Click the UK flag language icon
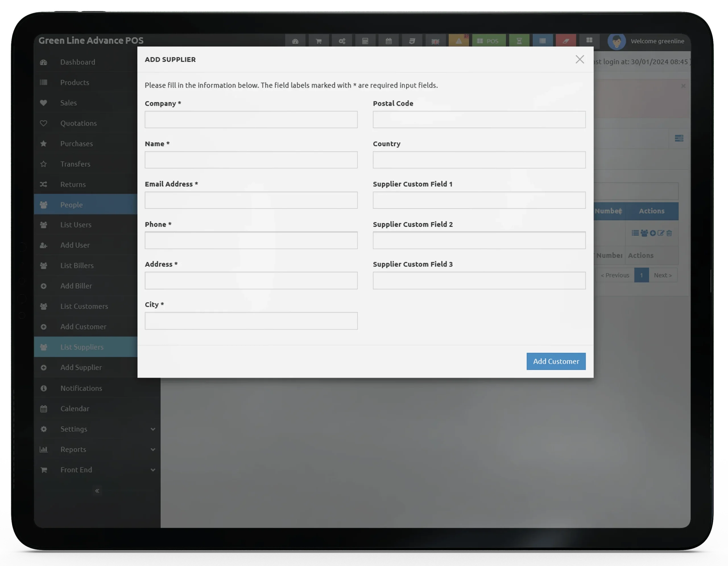The image size is (728, 566). (x=435, y=41)
